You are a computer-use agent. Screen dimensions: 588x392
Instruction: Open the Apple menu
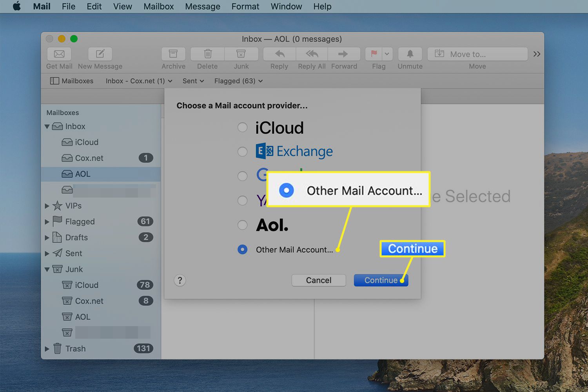pyautogui.click(x=17, y=6)
